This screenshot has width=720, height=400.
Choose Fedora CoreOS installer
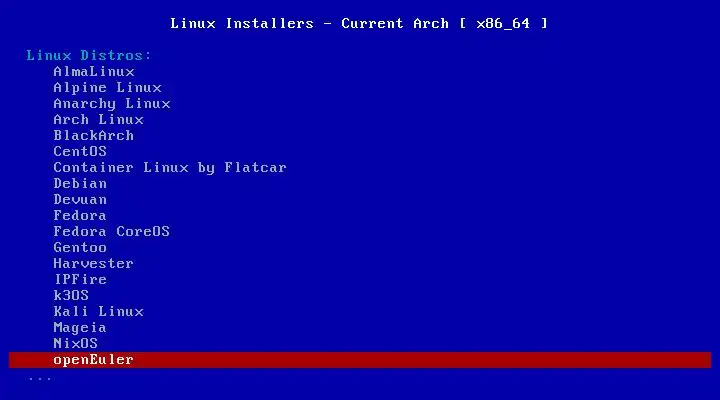tap(112, 231)
